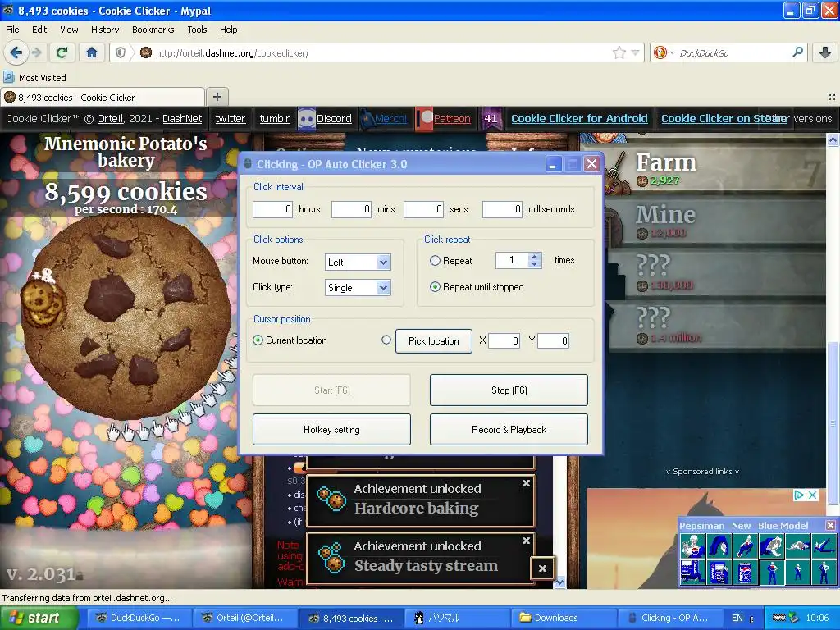The image size is (840, 630).
Task: Click the hours input field
Action: (x=272, y=209)
